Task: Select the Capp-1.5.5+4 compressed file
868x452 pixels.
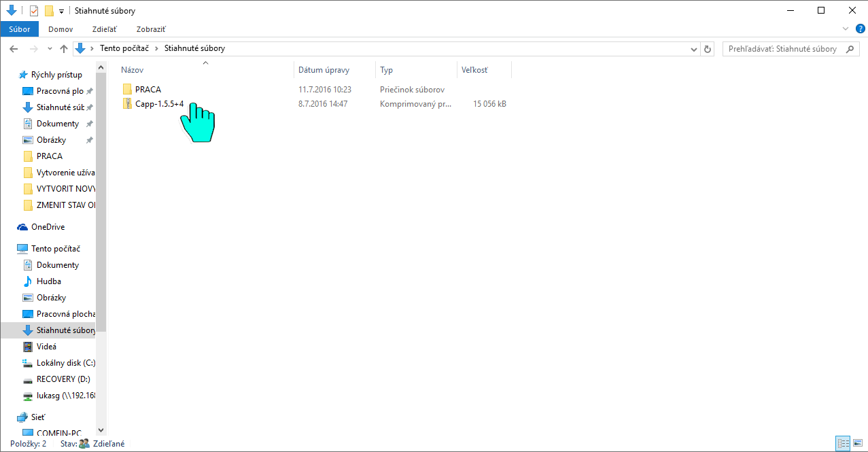Action: [159, 104]
